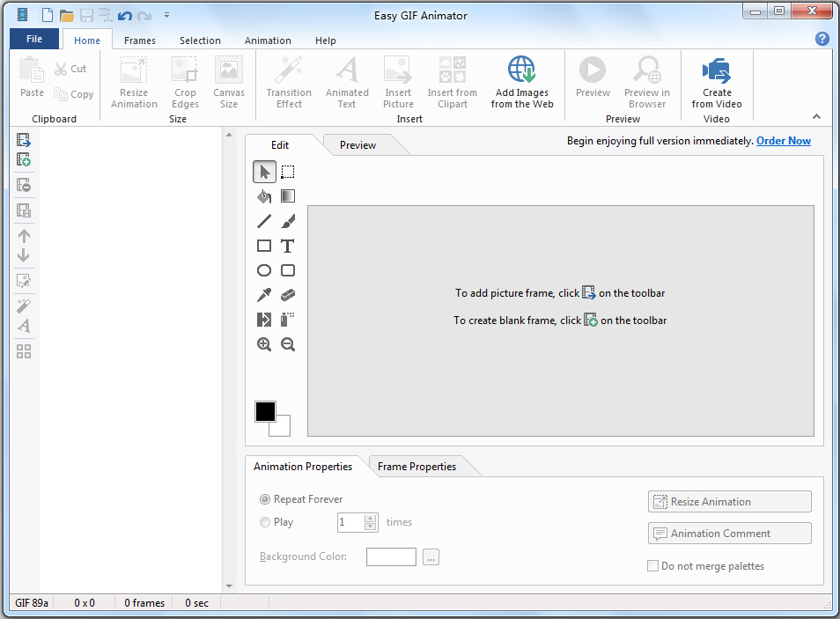Click sidebar duplicate frame icon

[x=24, y=210]
